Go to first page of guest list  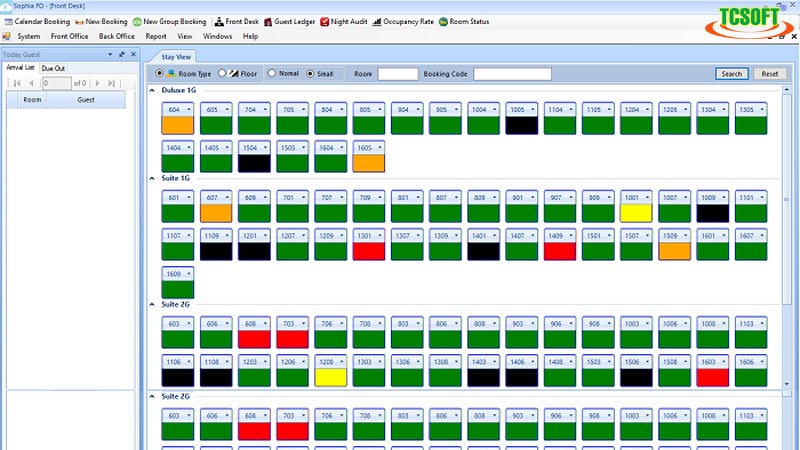coord(17,83)
